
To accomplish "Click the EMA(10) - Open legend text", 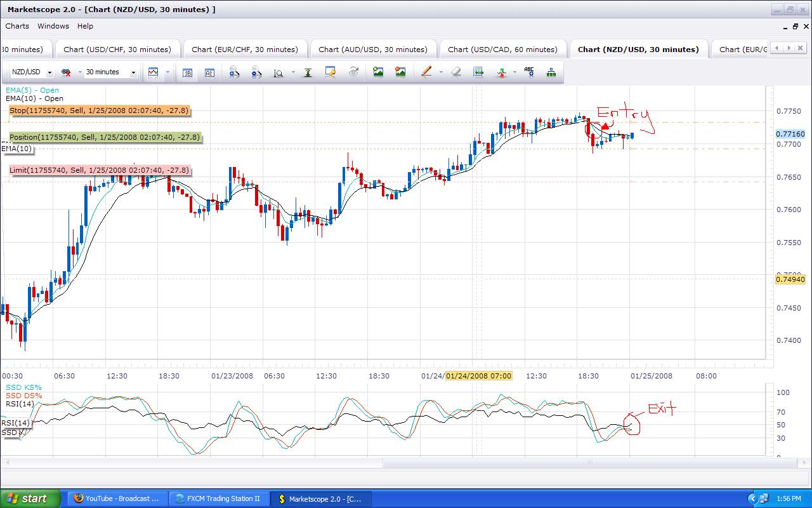I will (34, 98).
